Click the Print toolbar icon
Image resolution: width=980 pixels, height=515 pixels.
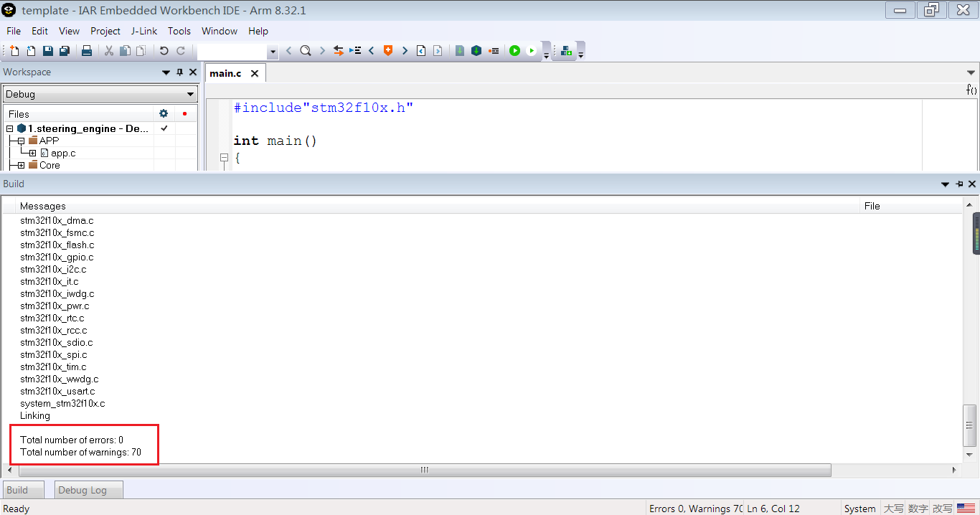tap(86, 50)
